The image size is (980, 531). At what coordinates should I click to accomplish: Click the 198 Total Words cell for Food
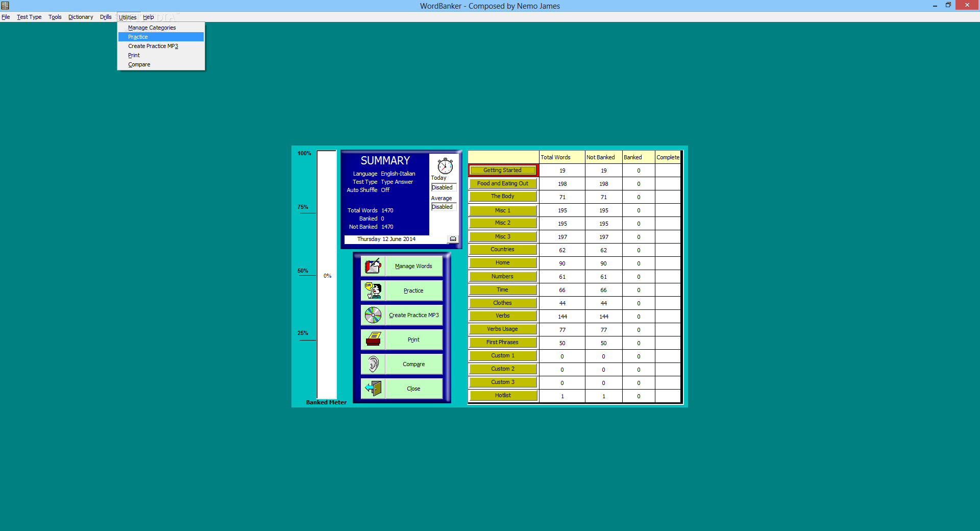pos(562,184)
